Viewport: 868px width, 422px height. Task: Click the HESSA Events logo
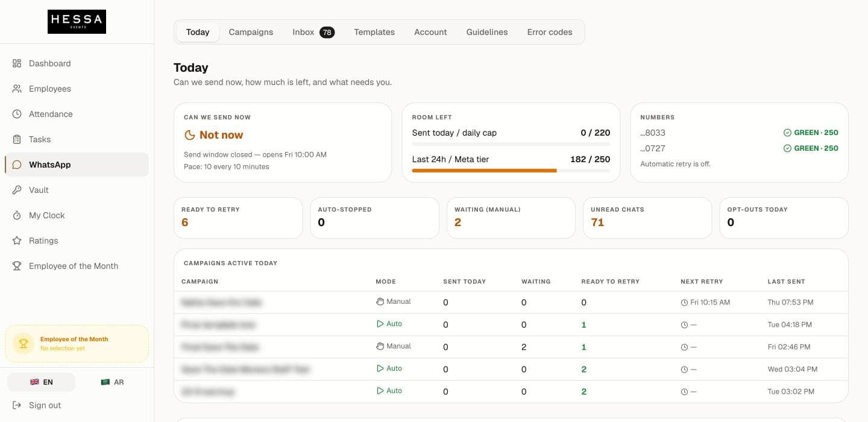click(x=77, y=22)
